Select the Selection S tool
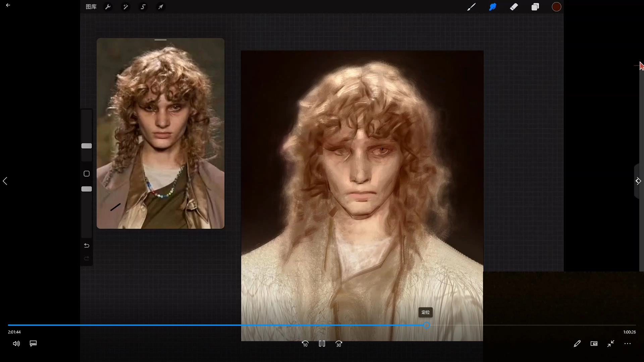The image size is (644, 362). tap(143, 7)
